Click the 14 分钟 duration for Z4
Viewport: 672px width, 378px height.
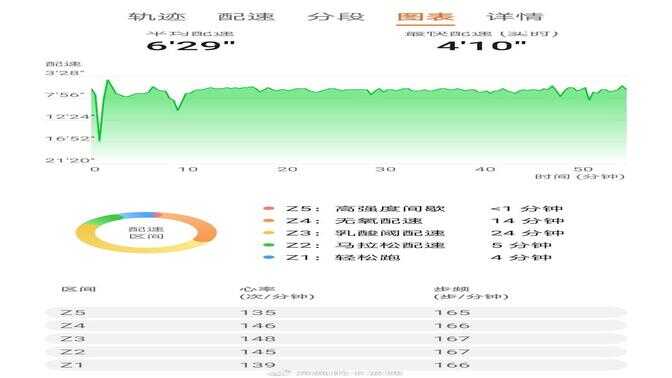[527, 221]
